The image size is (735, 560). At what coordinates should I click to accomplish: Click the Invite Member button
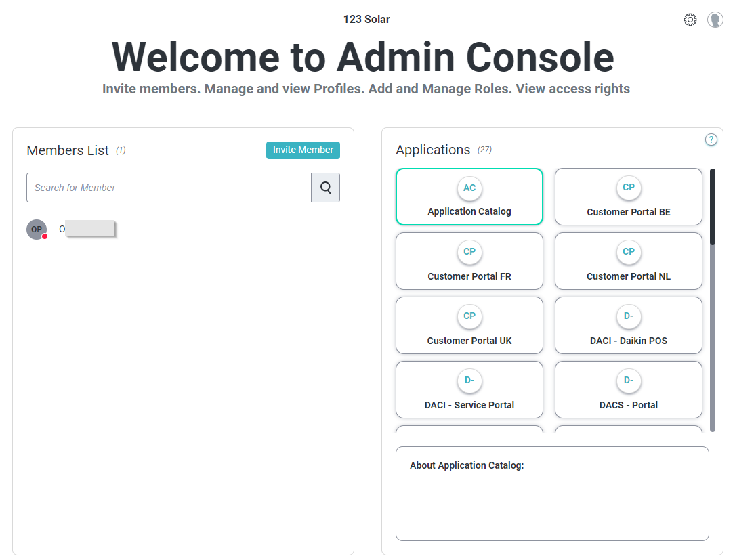pyautogui.click(x=303, y=150)
